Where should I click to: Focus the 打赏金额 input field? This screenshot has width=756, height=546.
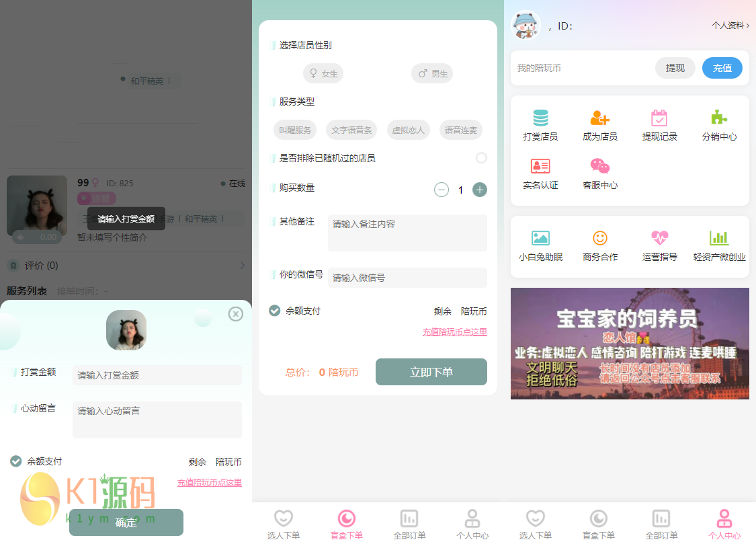pyautogui.click(x=157, y=375)
